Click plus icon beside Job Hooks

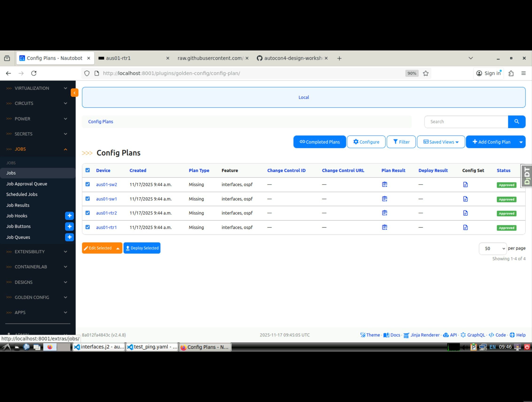click(x=69, y=216)
